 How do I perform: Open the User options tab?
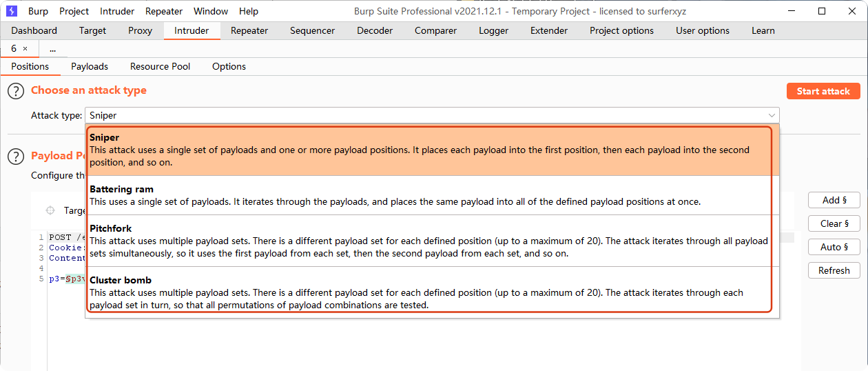pos(703,30)
